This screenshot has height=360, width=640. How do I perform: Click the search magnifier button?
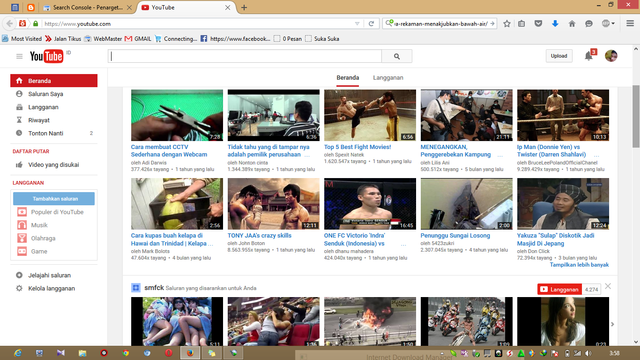click(397, 56)
